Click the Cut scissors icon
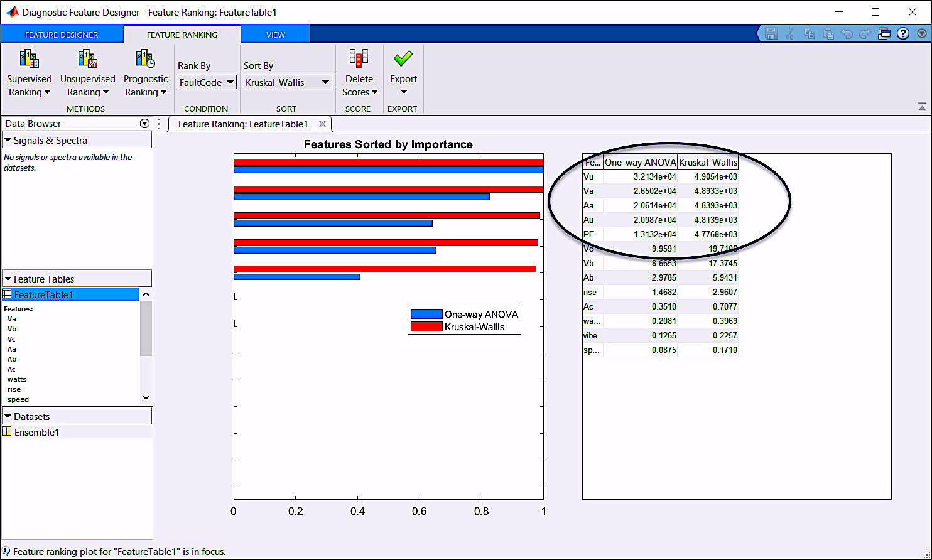 [x=790, y=34]
